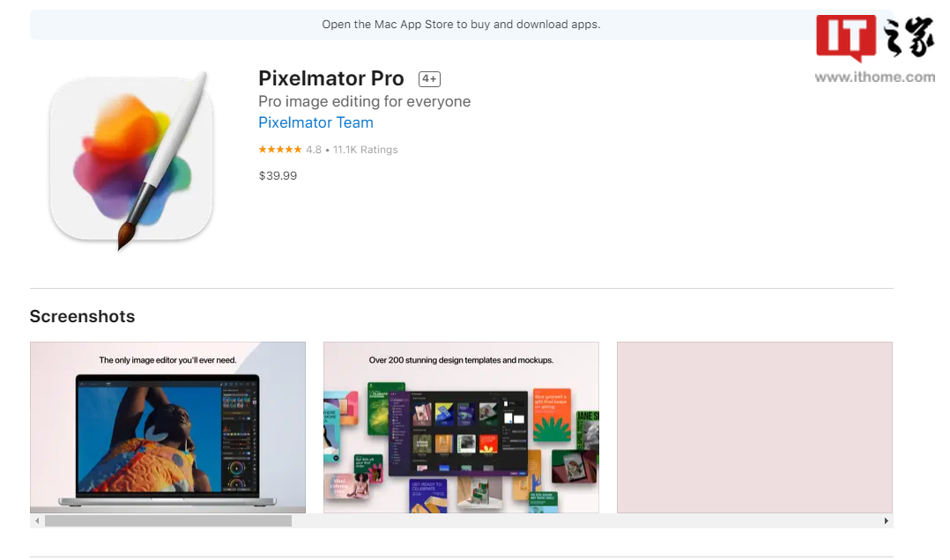This screenshot has width=950, height=560.
Task: Click the horizontal scrollbar thumb under screenshots
Action: click(167, 520)
